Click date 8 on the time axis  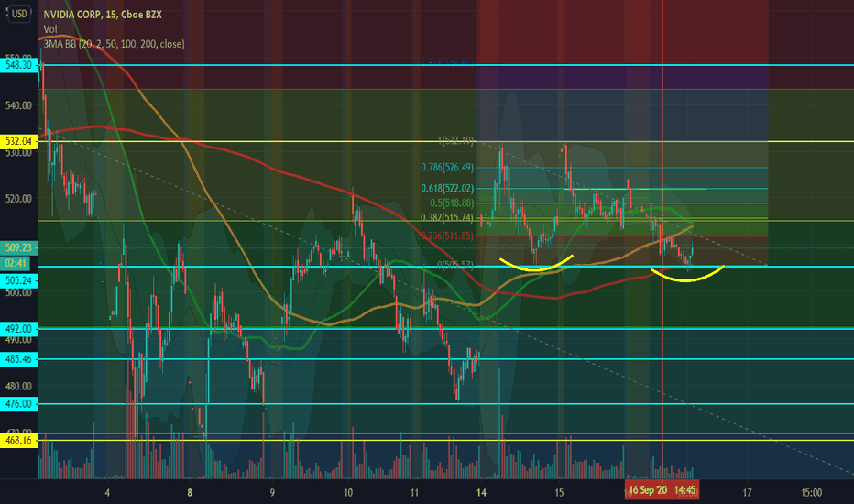tap(190, 493)
